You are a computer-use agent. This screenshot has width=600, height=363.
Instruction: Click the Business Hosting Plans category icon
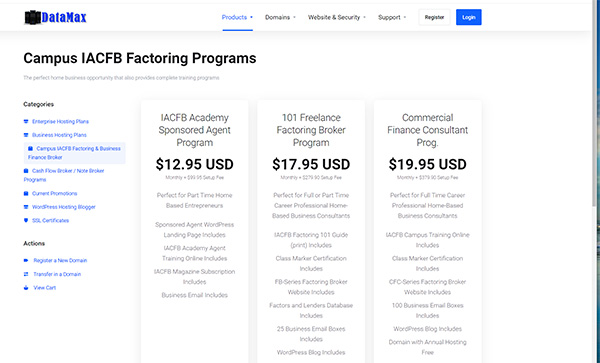pyautogui.click(x=26, y=135)
